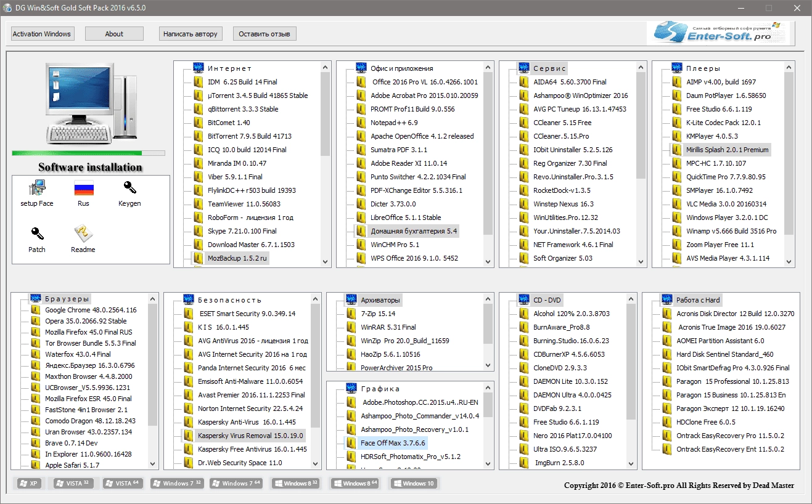
Task: Select Face Off Max 3.7.6.6 entry
Action: (393, 443)
